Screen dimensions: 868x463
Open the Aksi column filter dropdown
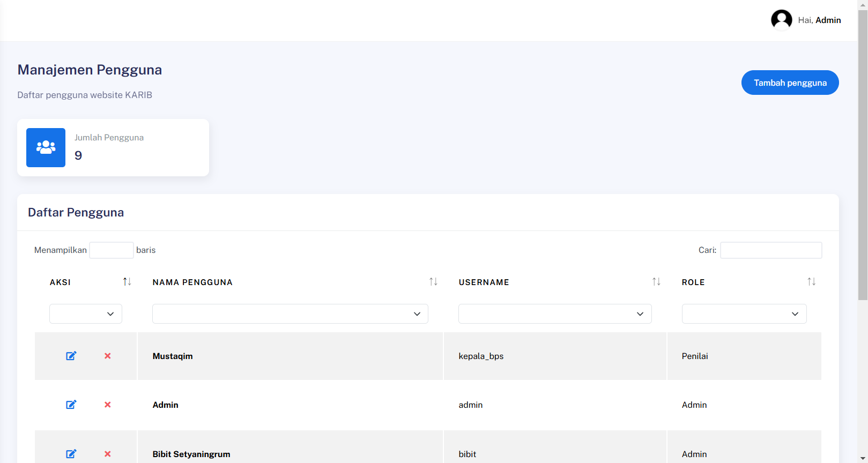click(86, 314)
